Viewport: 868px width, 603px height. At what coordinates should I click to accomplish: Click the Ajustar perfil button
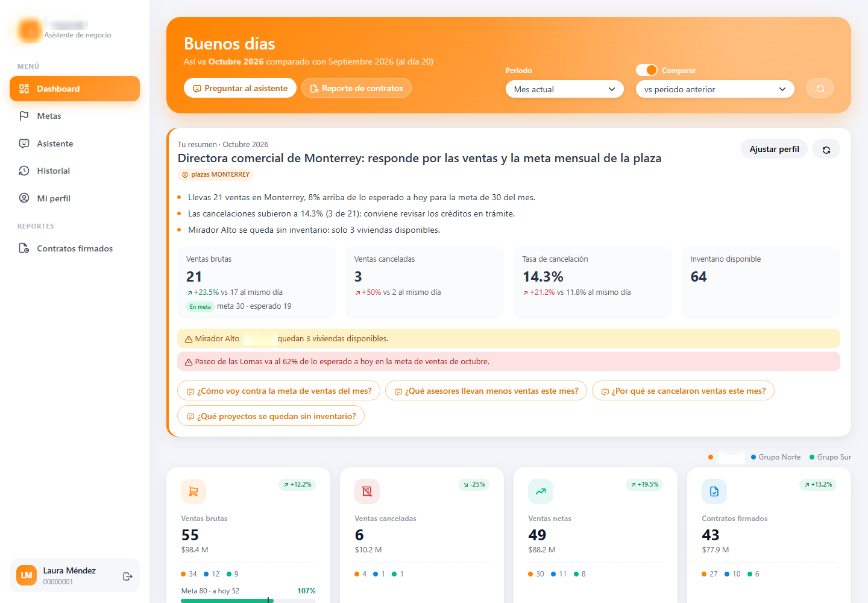click(x=774, y=149)
